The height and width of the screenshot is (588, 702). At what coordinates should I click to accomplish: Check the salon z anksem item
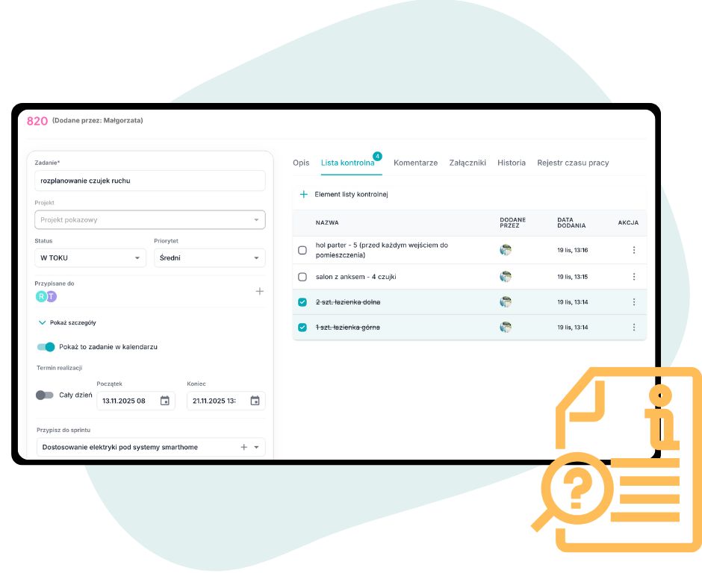tap(302, 277)
